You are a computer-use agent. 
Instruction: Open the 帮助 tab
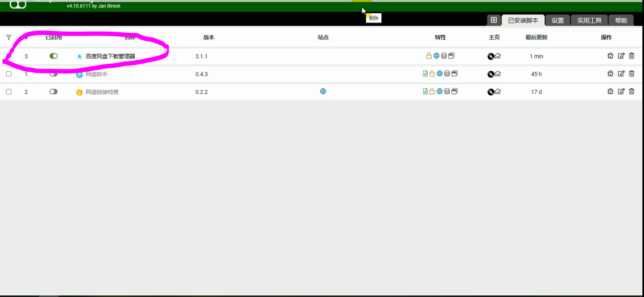pos(621,21)
